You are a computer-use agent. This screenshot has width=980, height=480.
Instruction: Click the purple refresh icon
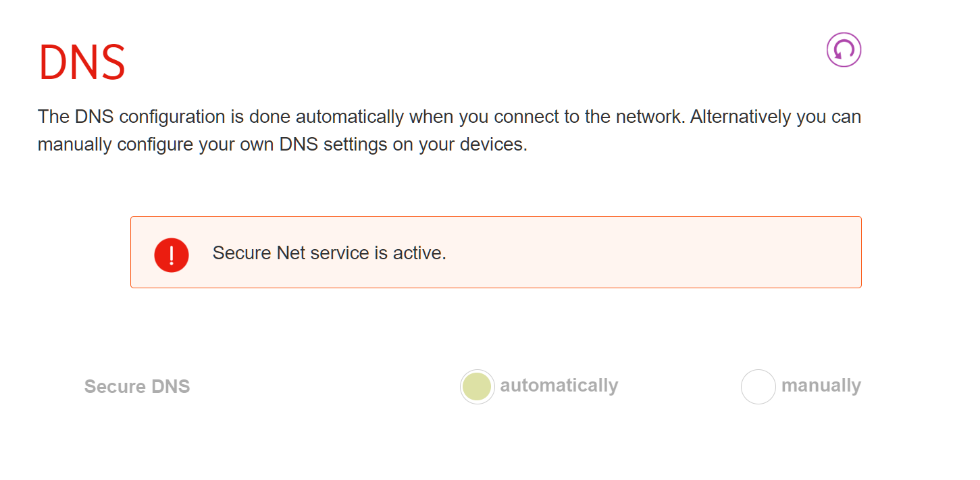click(844, 50)
